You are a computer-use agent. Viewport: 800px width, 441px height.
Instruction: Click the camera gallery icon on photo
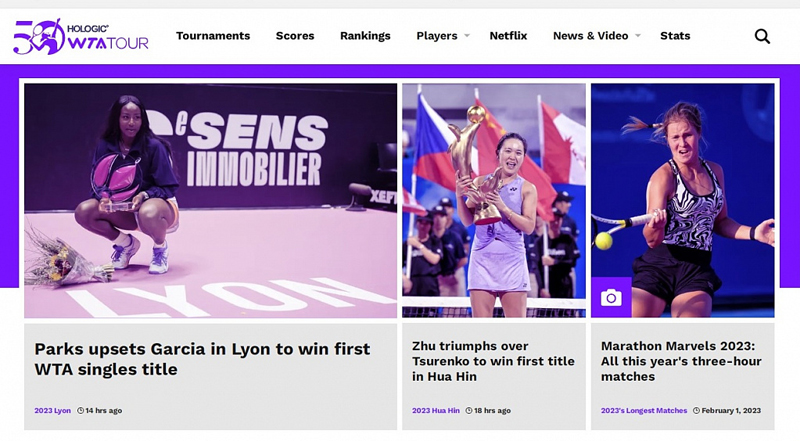(x=611, y=298)
